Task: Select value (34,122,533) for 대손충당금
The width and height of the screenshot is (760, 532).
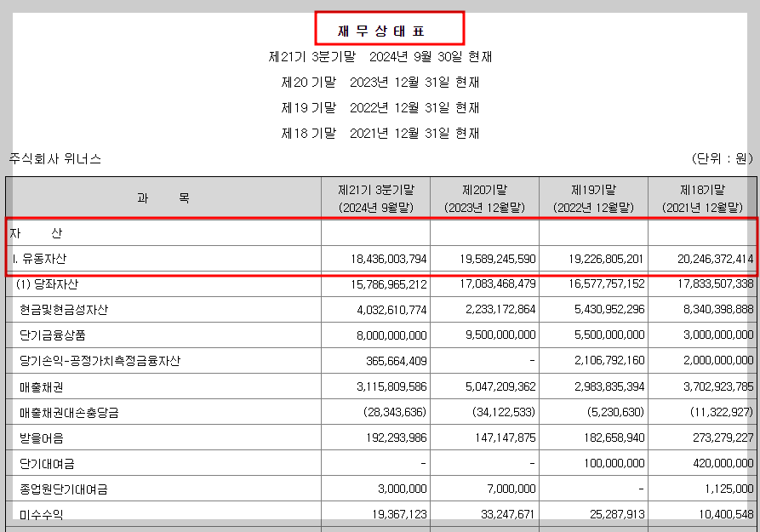Action: point(504,412)
